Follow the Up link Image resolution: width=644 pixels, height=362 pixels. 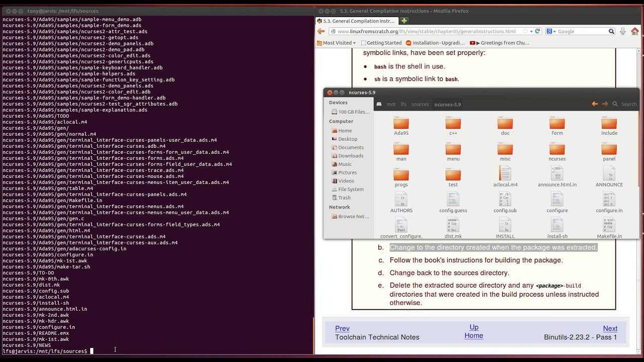pyautogui.click(x=474, y=327)
